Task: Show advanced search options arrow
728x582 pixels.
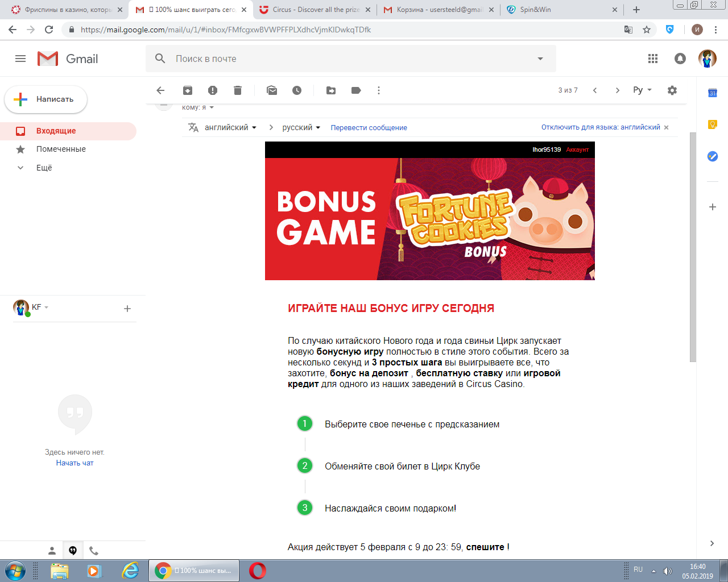Action: click(540, 59)
